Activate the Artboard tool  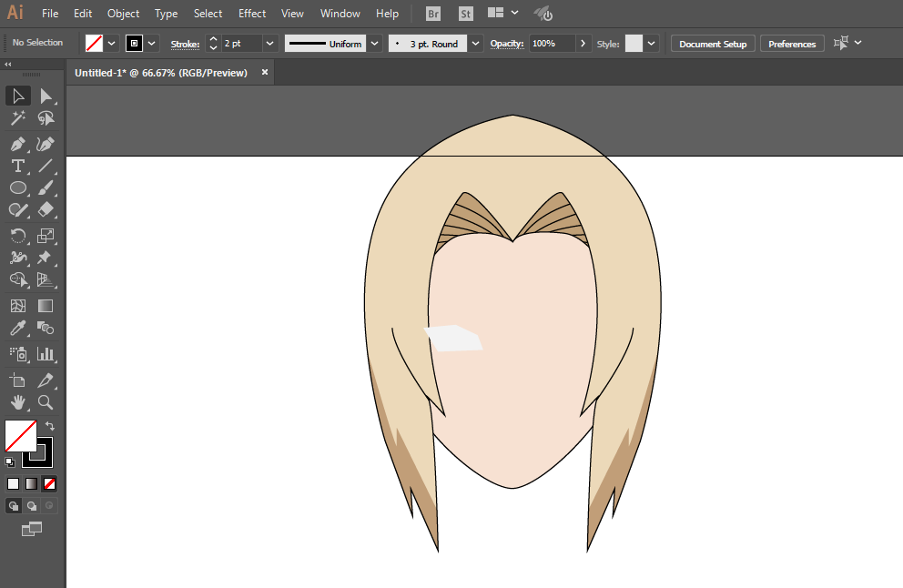click(x=18, y=380)
